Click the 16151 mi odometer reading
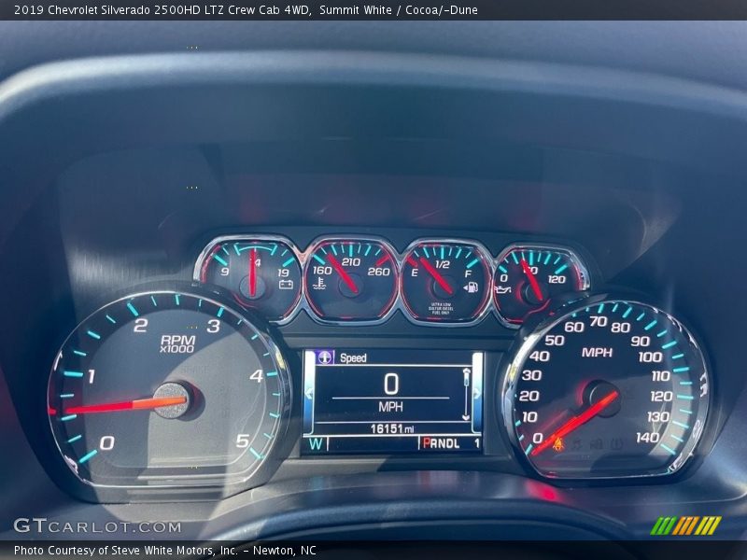Screen dimensions: 747x560 click(391, 428)
